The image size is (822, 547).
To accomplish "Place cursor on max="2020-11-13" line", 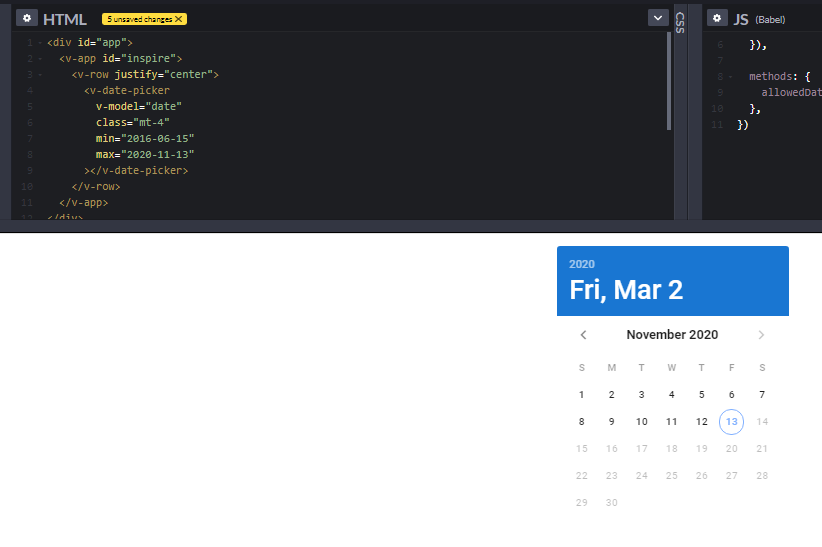I will tap(145, 155).
